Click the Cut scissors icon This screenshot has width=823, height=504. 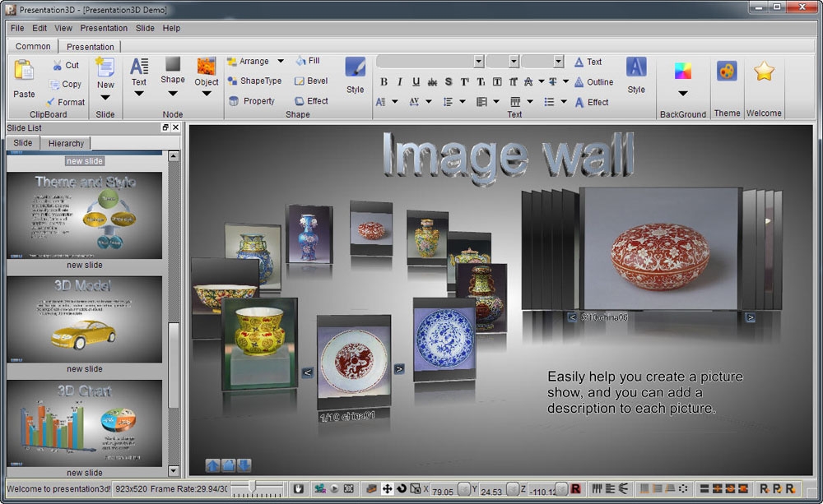(58, 65)
